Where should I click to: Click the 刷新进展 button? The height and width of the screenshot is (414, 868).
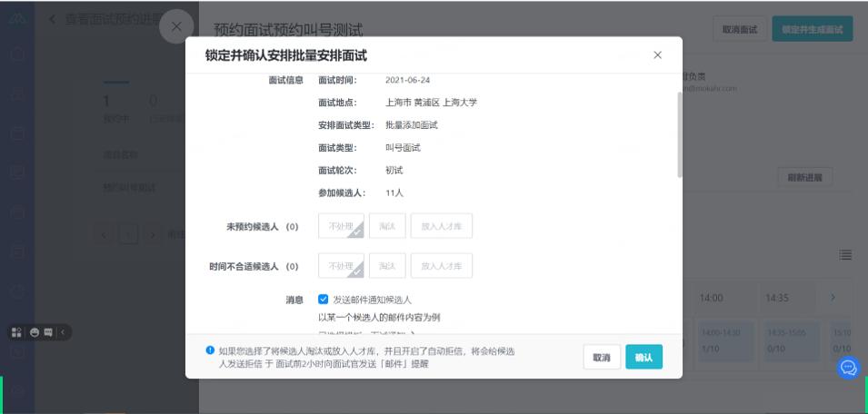click(x=805, y=177)
